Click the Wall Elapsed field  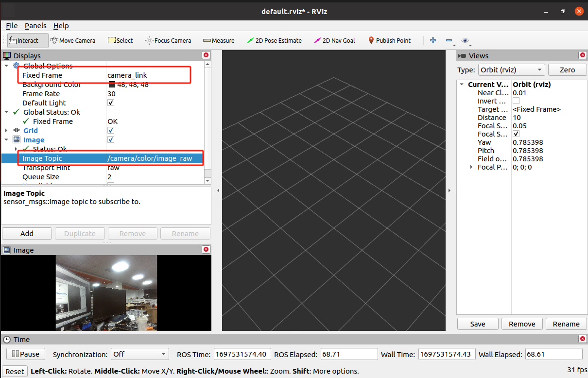click(x=553, y=354)
